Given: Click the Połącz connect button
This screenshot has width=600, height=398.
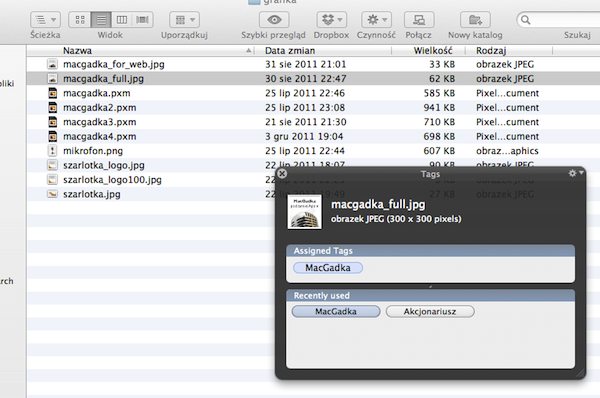Looking at the screenshot, I should pyautogui.click(x=419, y=20).
